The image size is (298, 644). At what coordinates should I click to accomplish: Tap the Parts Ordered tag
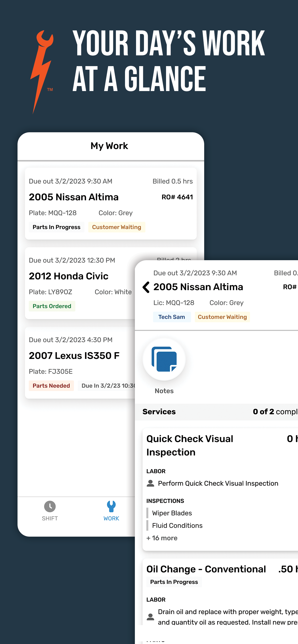(52, 306)
